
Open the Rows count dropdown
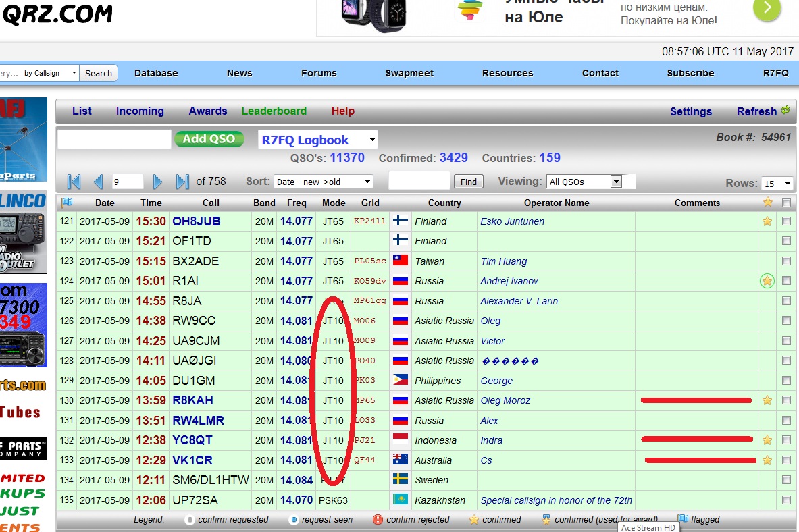click(777, 184)
